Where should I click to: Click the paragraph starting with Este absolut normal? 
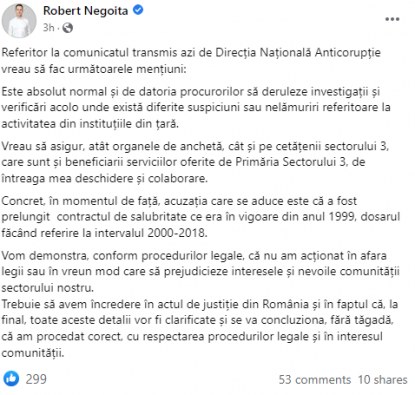click(x=196, y=107)
